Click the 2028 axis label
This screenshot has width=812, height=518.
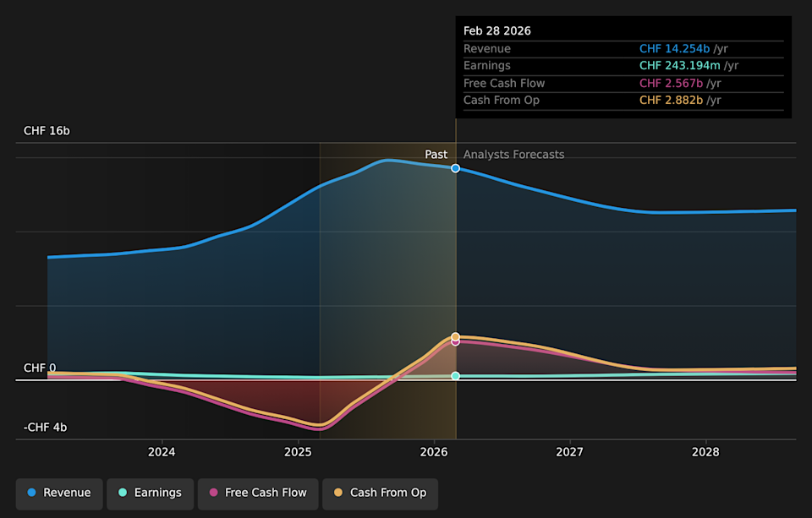coord(705,452)
